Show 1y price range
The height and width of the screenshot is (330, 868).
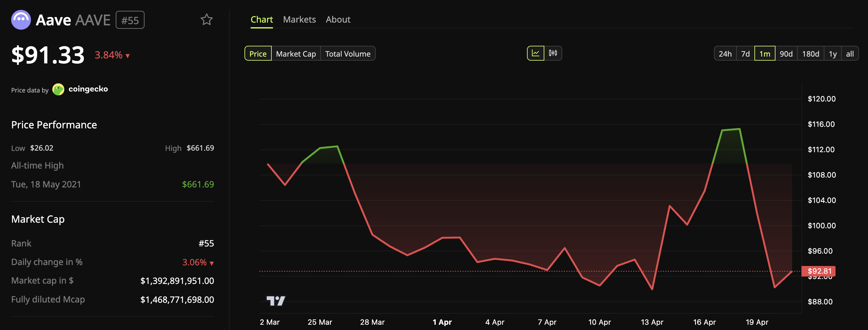(x=832, y=53)
